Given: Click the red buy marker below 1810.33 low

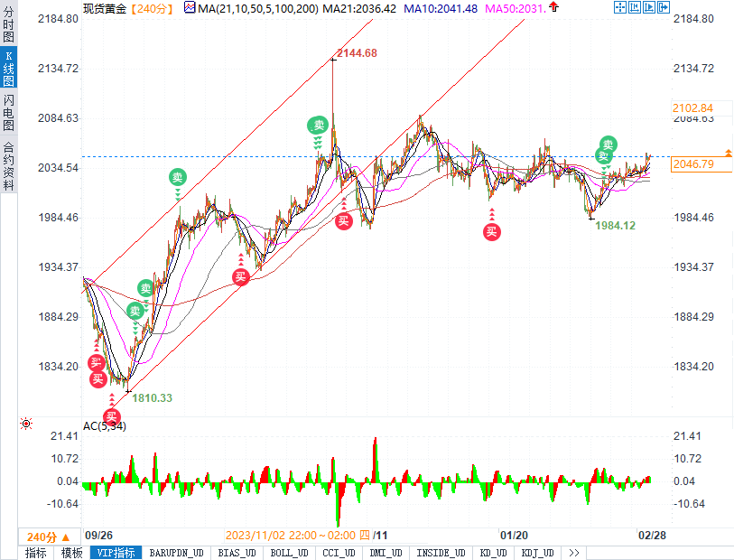Looking at the screenshot, I should tap(112, 416).
